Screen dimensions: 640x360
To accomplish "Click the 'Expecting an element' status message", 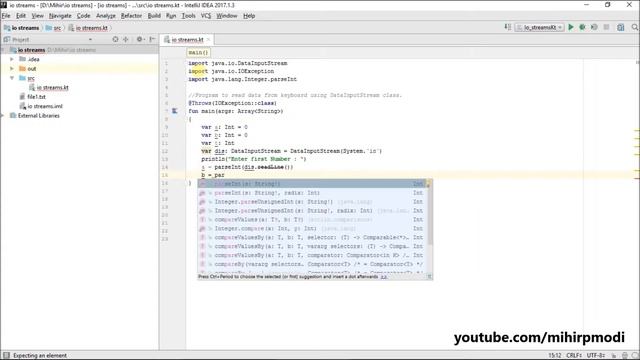I will tap(40, 356).
